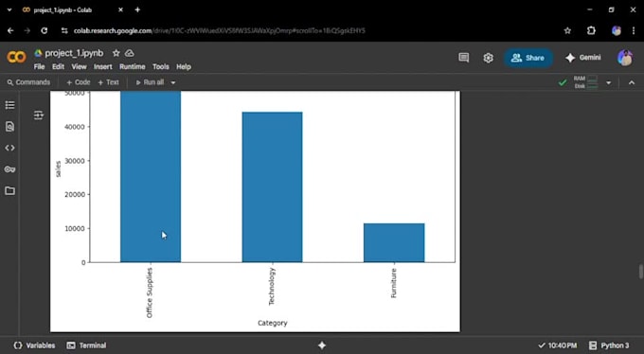Click the browser back arrow
This screenshot has width=644, height=354.
tap(10, 31)
